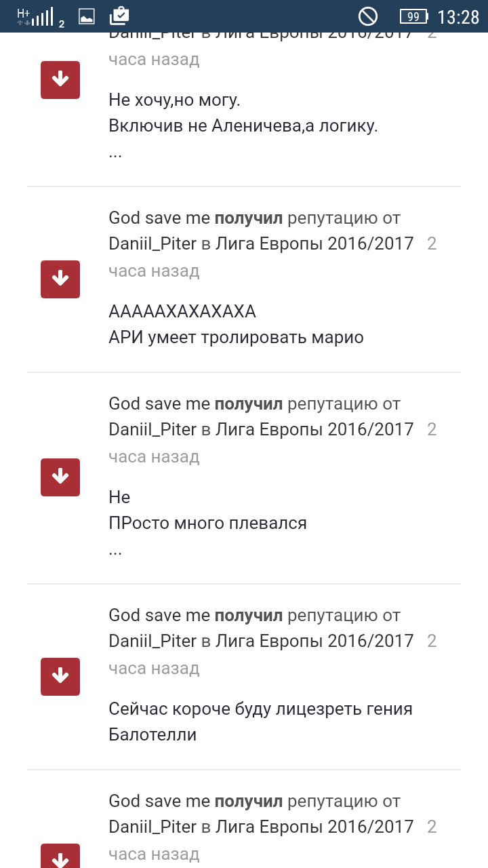Tap the red arrow icon next to "АААААХАХАХАХА"
The height and width of the screenshot is (868, 488).
(60, 279)
